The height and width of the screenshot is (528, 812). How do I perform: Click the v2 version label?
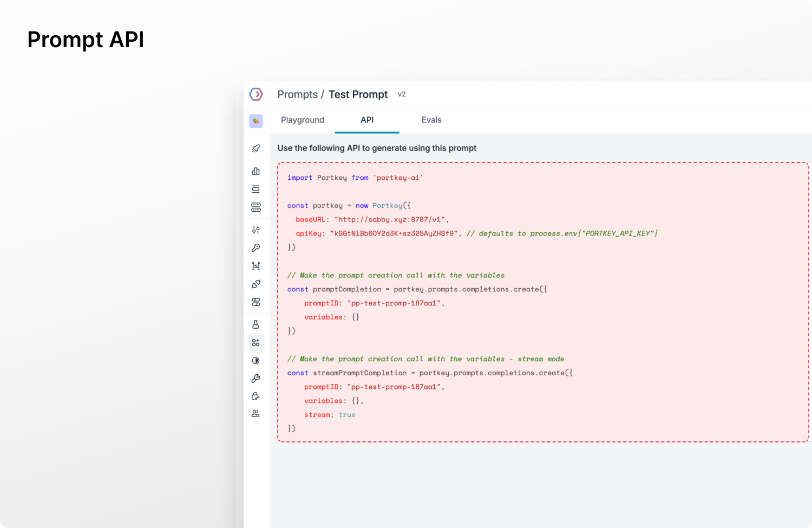tap(402, 94)
